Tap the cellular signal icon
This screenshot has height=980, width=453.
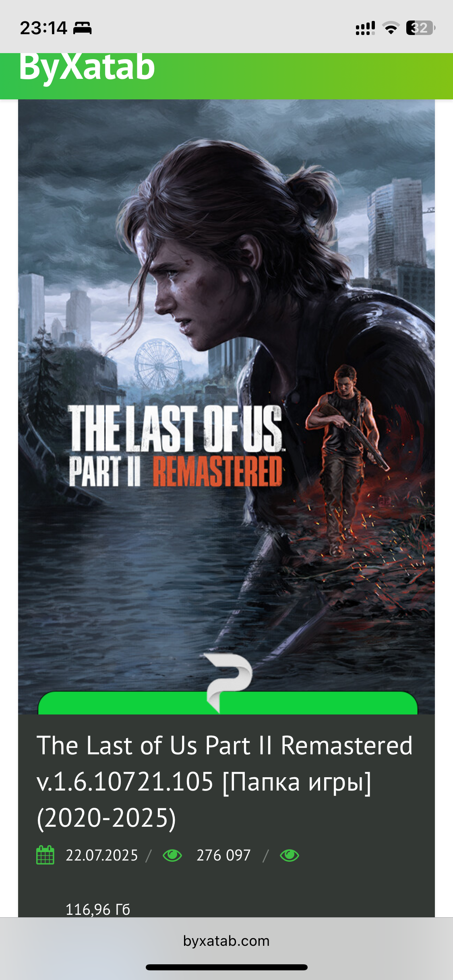(365, 28)
